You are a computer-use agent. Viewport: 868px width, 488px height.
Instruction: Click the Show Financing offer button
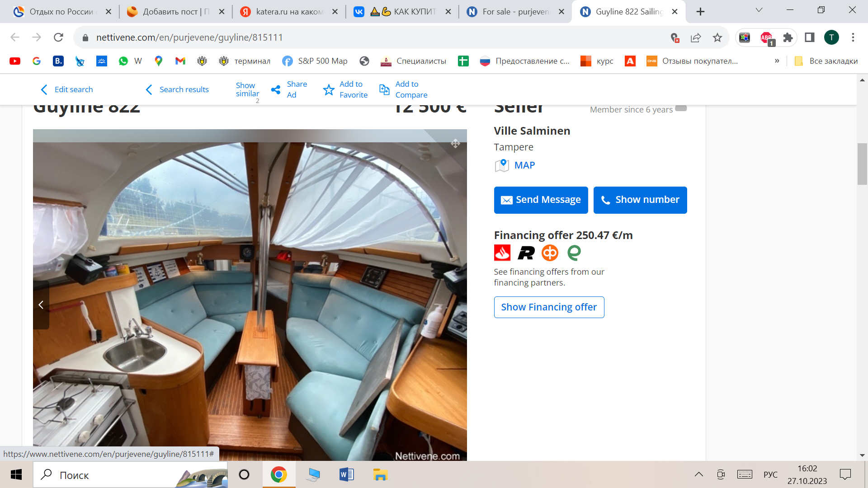click(549, 307)
